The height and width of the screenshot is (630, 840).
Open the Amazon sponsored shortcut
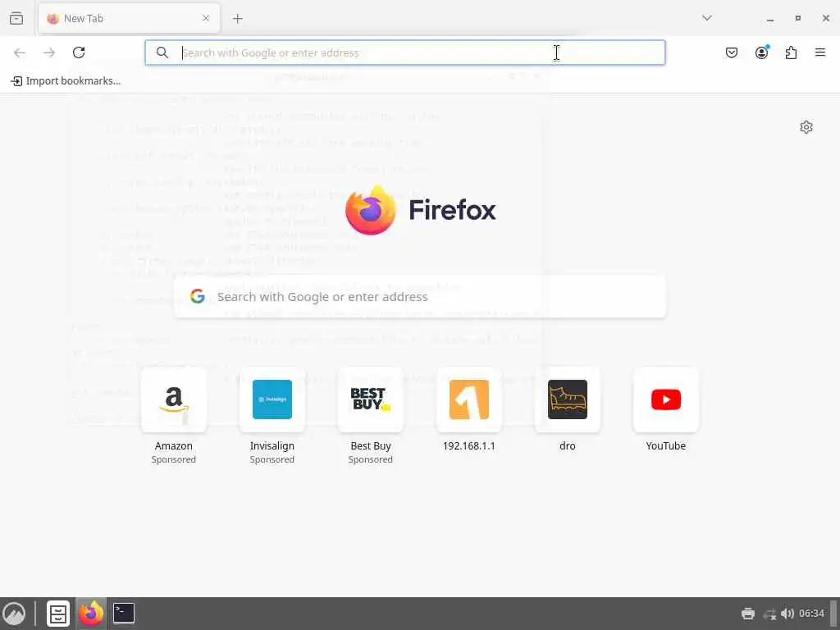[174, 399]
